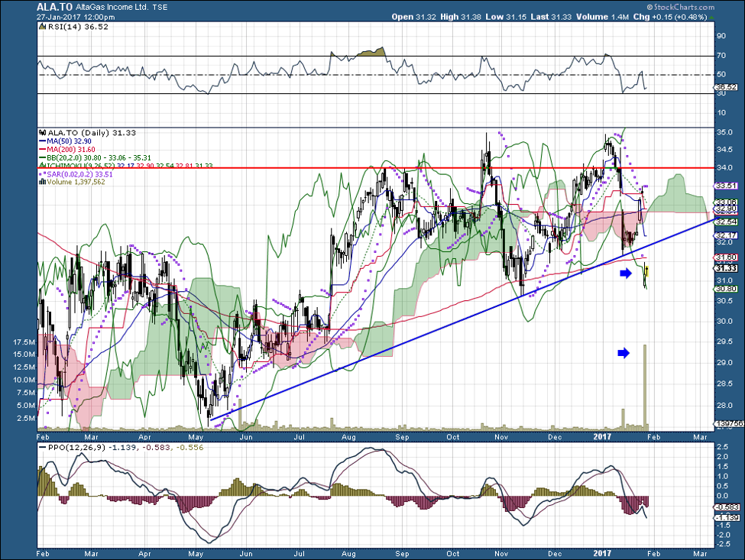Click 2017 on the bottom PPO date axis
Screen dimensions: 745x560
pyautogui.click(x=602, y=553)
